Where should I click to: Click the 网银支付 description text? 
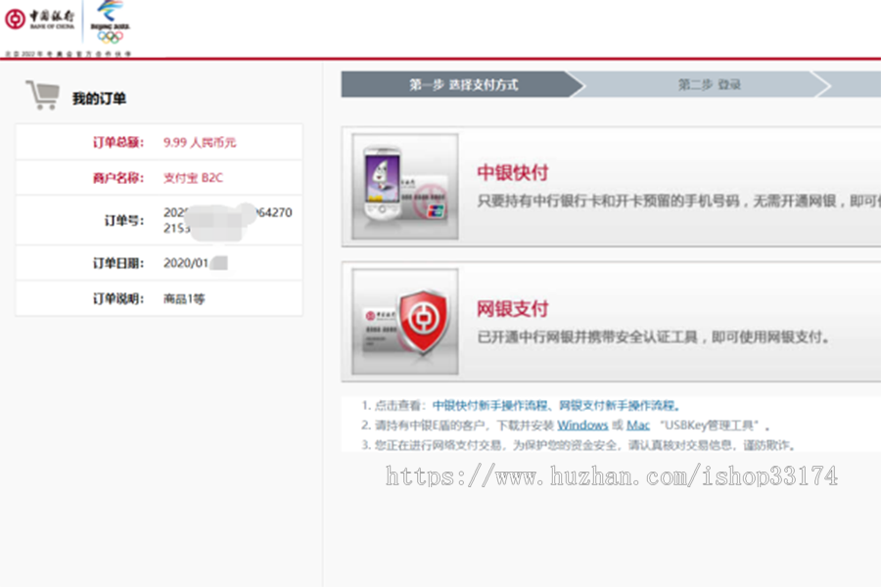[x=653, y=338]
